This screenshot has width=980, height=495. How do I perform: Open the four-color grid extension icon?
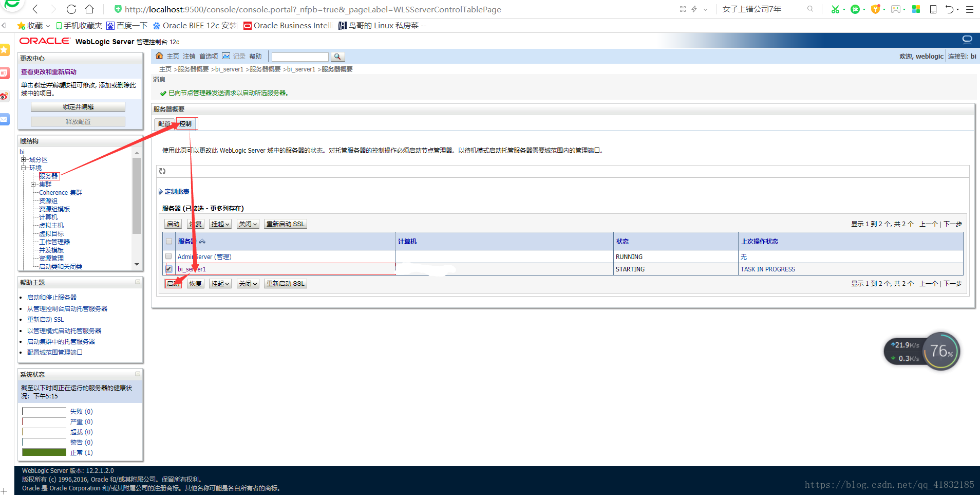click(916, 9)
